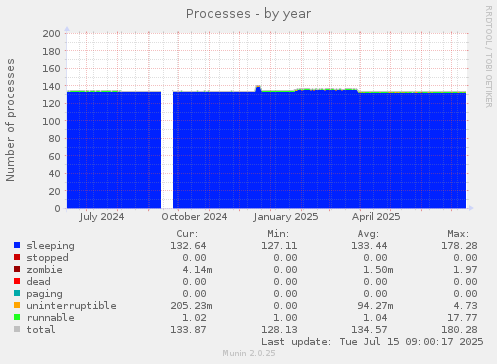Click runnable maximum value 17.77

462,318
